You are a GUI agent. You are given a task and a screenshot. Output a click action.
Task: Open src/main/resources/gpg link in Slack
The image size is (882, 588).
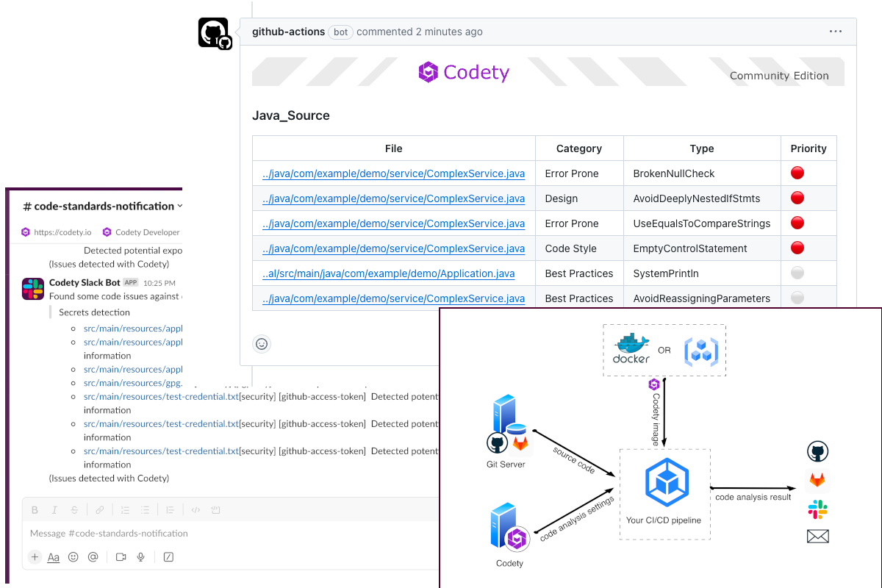click(x=133, y=383)
